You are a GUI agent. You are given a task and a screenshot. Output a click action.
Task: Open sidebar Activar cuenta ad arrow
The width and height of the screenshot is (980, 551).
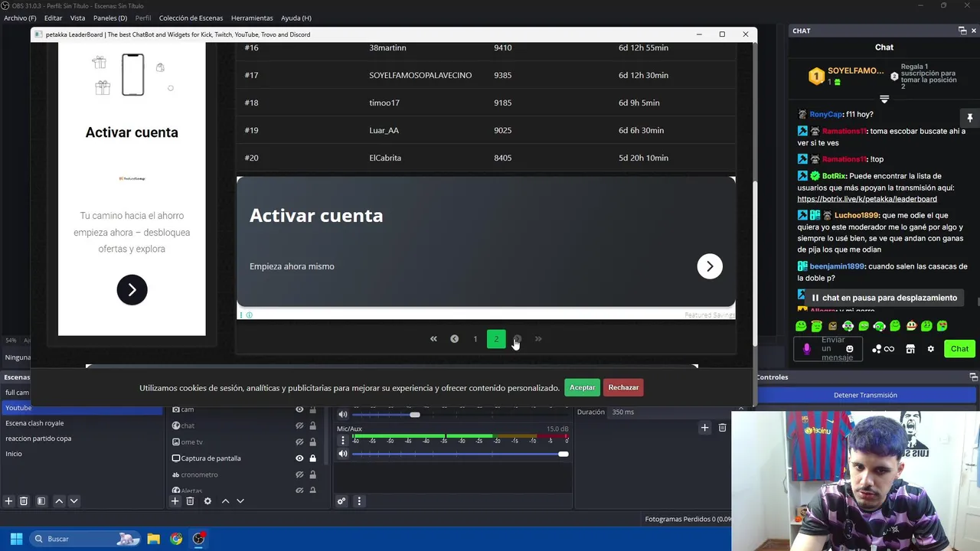132,290
